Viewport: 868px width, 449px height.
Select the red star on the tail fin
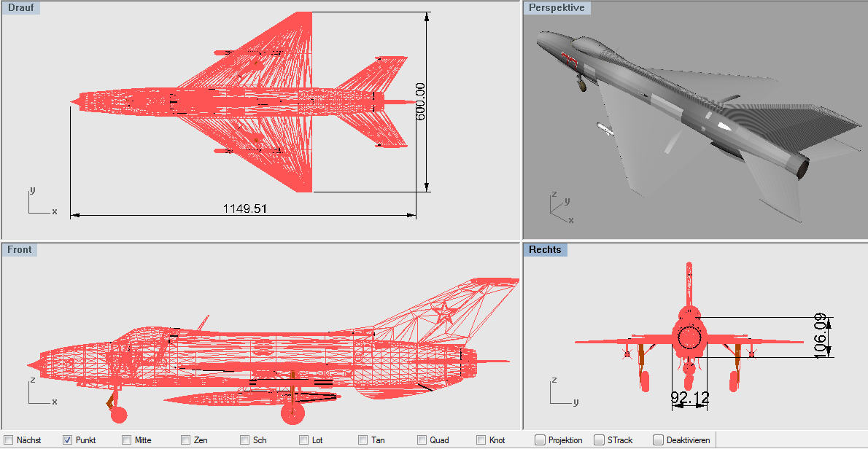[442, 314]
